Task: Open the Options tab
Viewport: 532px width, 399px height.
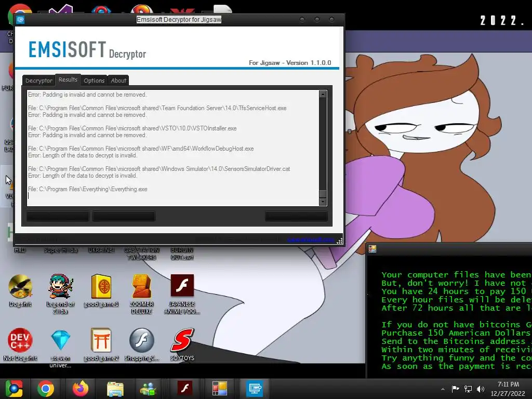Action: pyautogui.click(x=94, y=81)
